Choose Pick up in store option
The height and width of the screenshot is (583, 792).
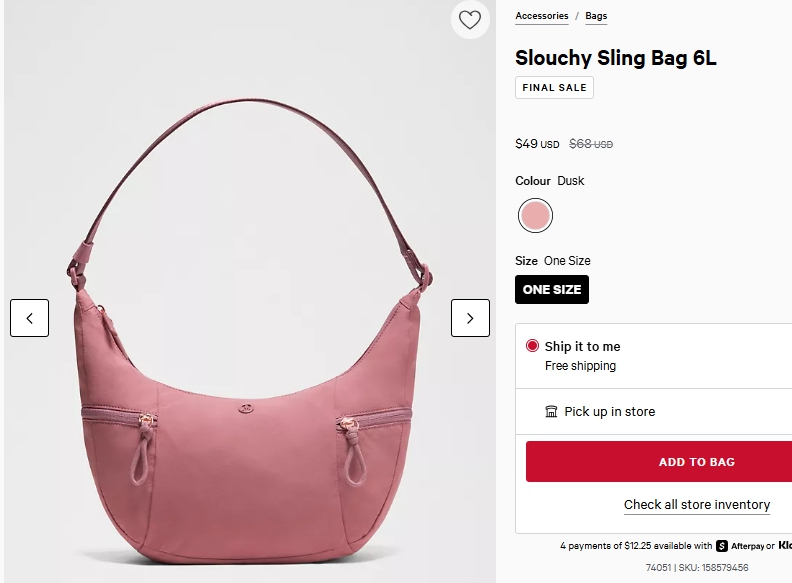point(609,412)
